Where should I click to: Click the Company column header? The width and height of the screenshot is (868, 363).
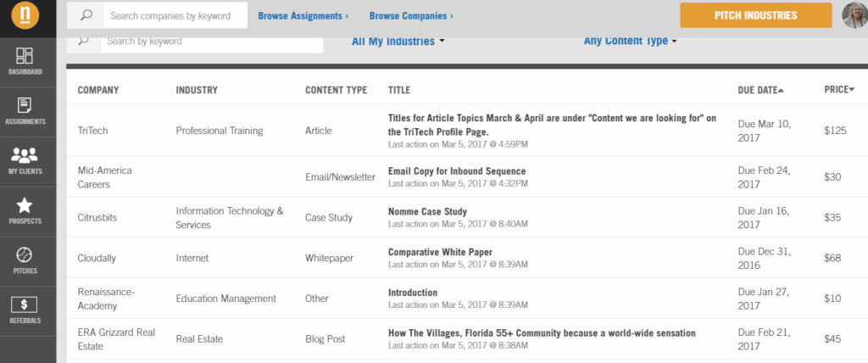click(98, 91)
